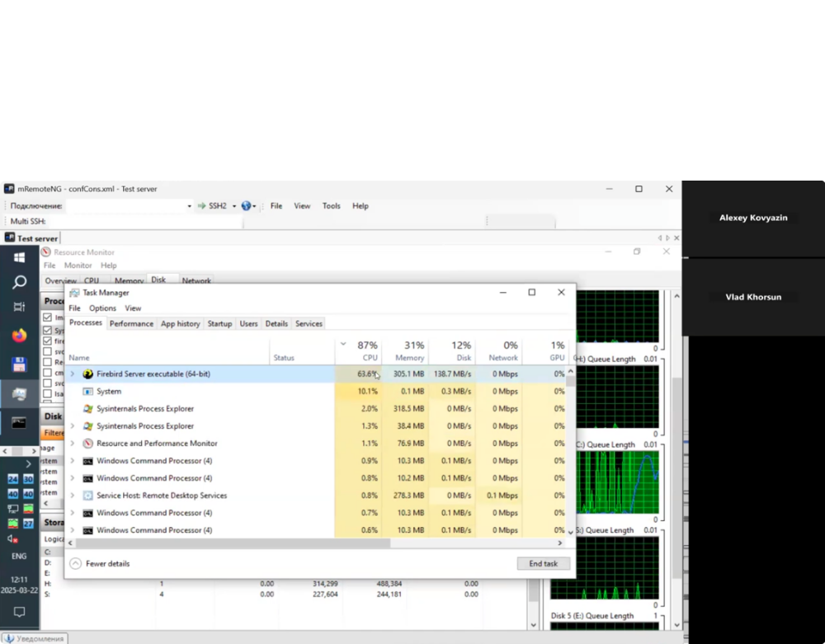
Task: Click the Resource and Performance Monitor icon
Action: pos(88,443)
